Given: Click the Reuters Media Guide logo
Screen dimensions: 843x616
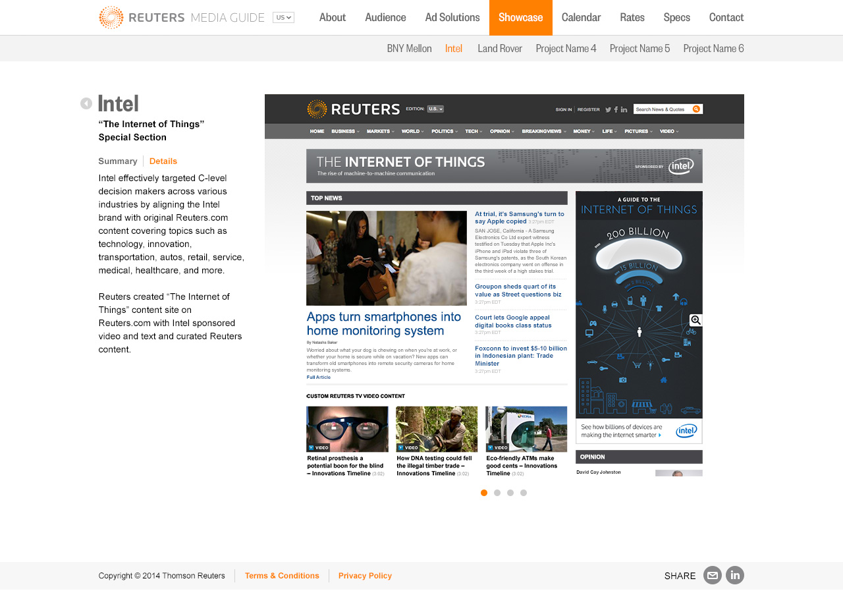Looking at the screenshot, I should 181,18.
